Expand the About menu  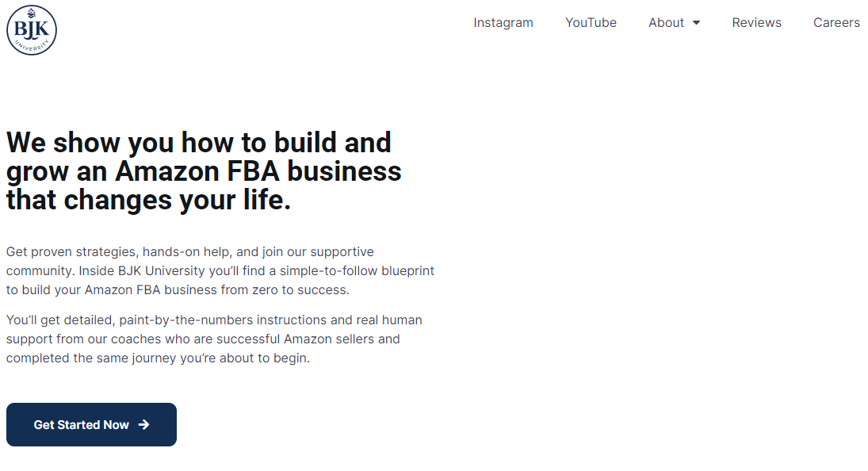point(675,23)
